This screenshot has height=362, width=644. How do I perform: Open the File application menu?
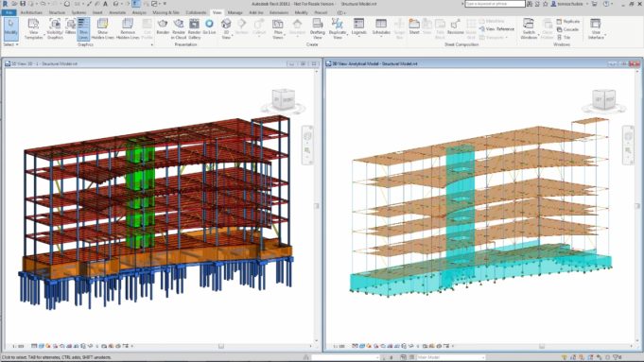(x=9, y=12)
